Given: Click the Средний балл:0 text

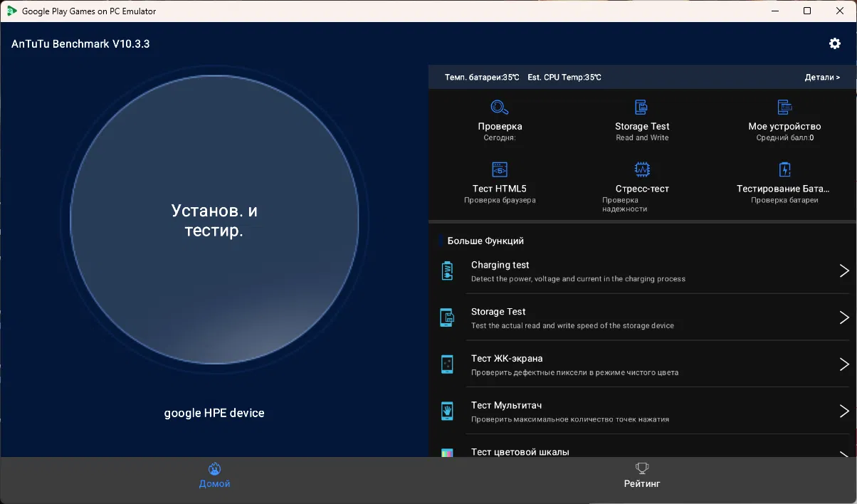Looking at the screenshot, I should [784, 138].
